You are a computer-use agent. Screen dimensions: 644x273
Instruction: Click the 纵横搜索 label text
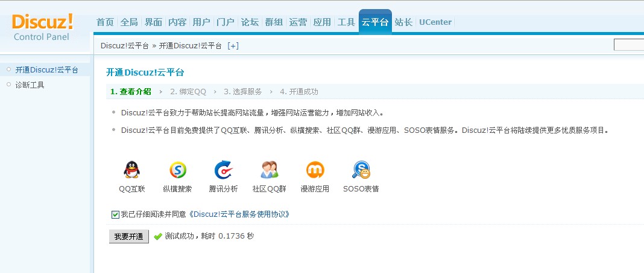click(177, 189)
